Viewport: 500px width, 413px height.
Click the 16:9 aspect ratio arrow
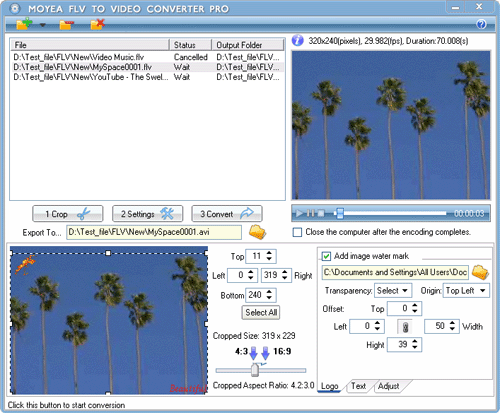[x=266, y=353]
